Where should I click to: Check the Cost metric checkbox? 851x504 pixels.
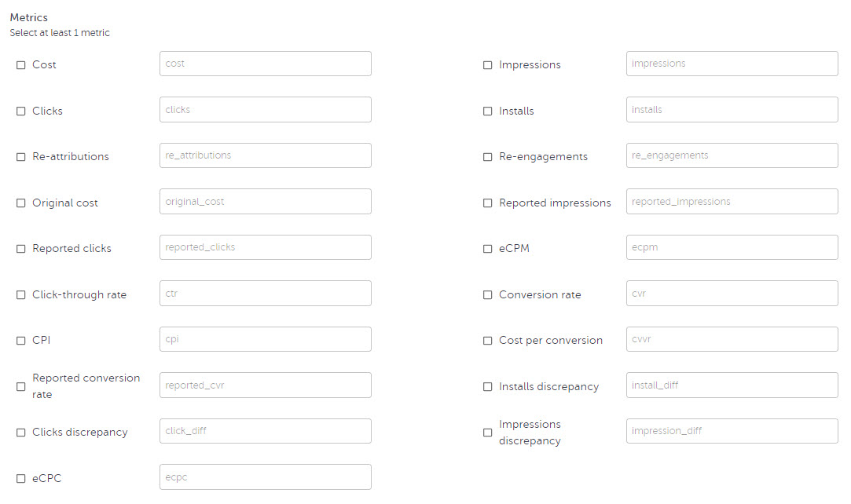tap(21, 65)
